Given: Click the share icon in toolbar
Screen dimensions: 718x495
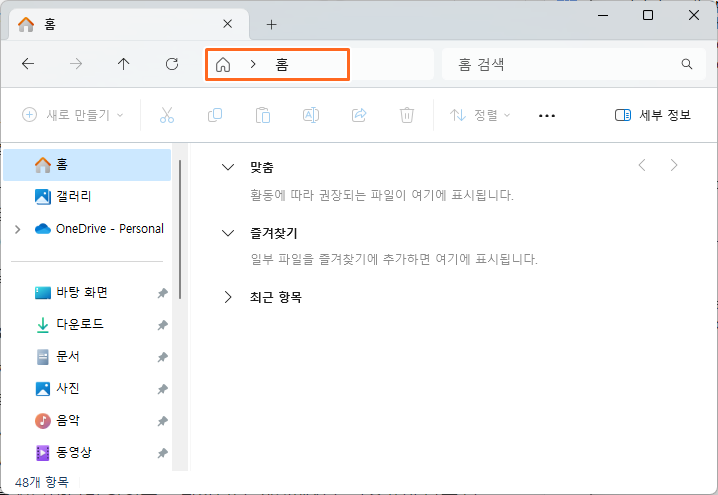Looking at the screenshot, I should point(359,115).
